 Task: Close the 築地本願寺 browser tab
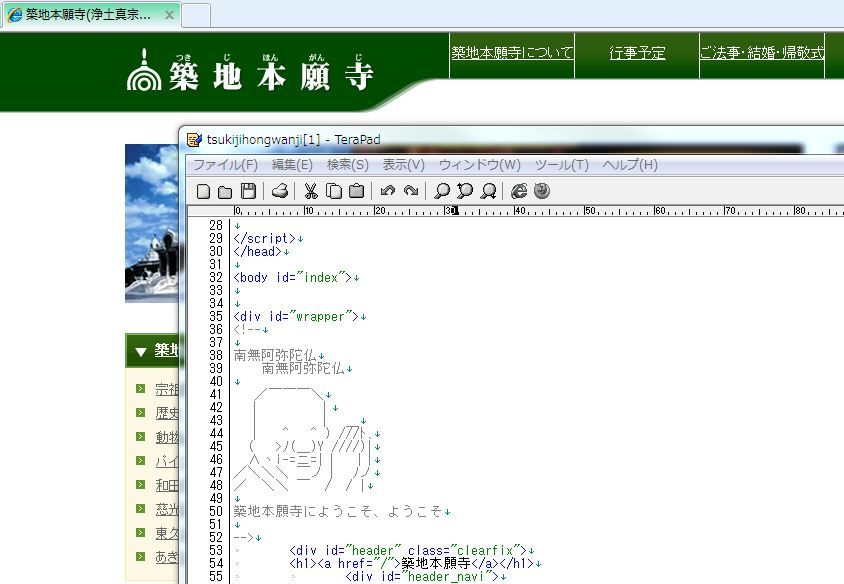(169, 15)
